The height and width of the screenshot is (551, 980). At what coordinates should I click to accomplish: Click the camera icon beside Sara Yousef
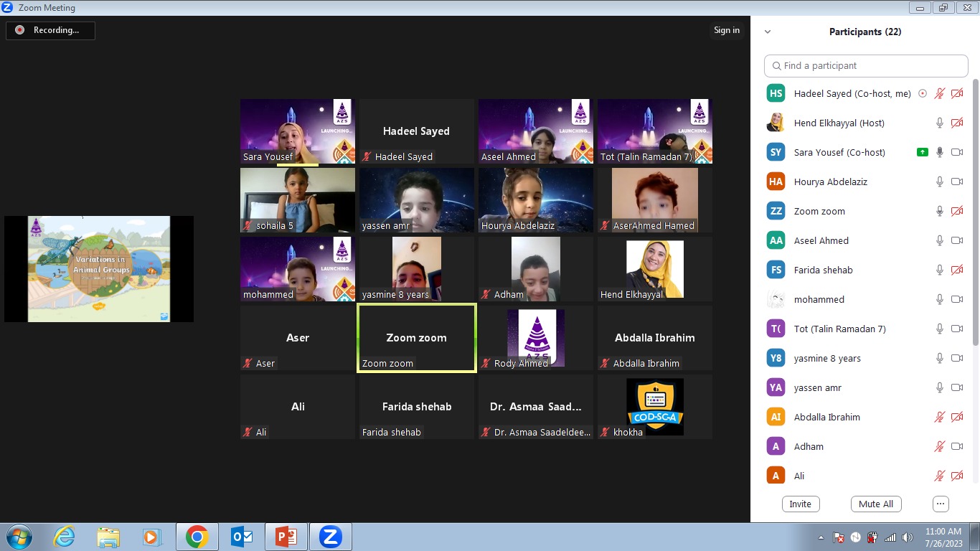pyautogui.click(x=956, y=152)
